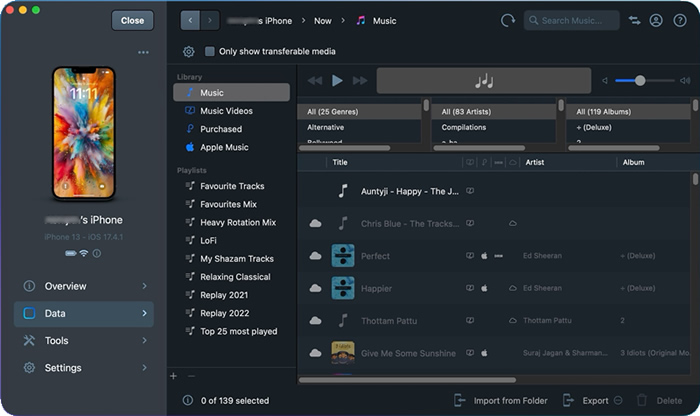
Task: Click the Export button
Action: click(586, 400)
